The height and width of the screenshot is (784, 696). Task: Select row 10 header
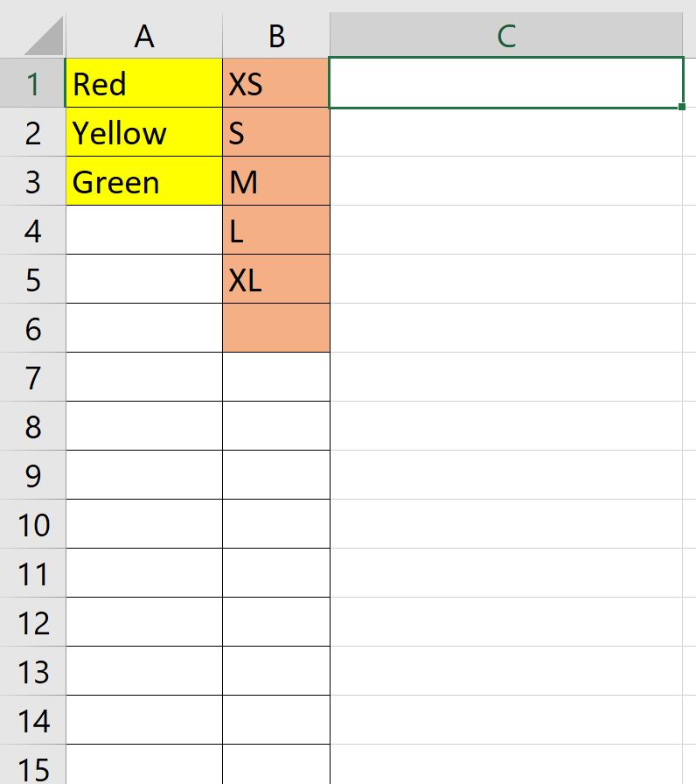coord(33,525)
